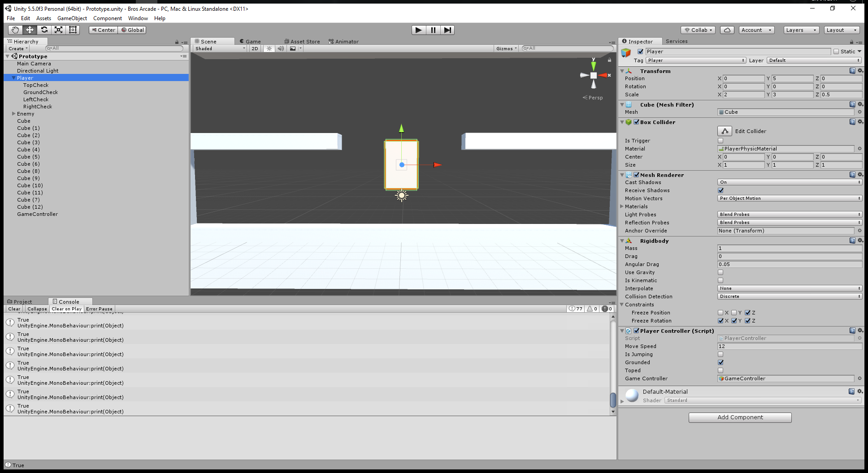
Task: Toggle Grounded checkbox
Action: [720, 362]
